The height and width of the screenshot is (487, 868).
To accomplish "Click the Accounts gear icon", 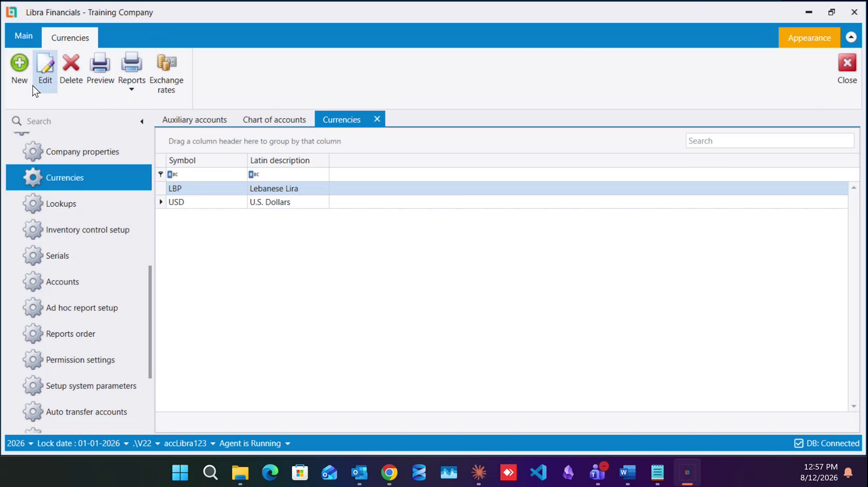I will tap(33, 282).
